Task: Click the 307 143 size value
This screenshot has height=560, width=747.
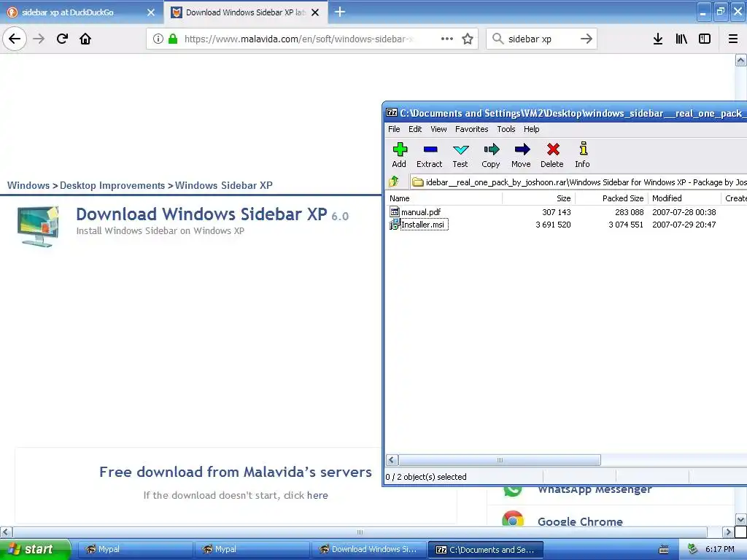Action: [x=556, y=212]
